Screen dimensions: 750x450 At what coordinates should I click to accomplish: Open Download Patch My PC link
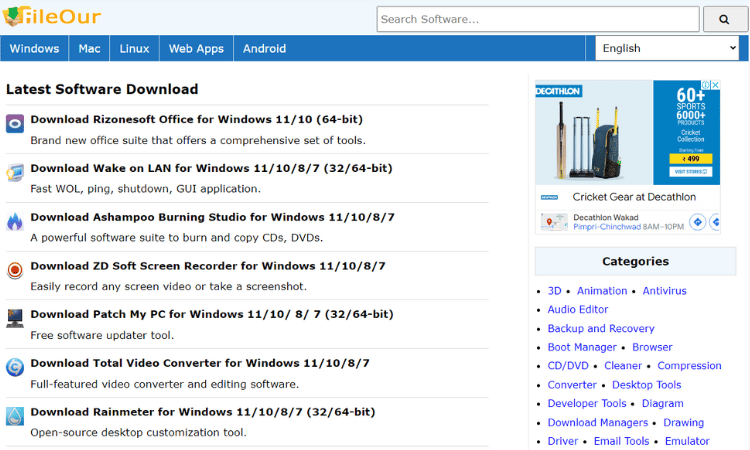[212, 314]
